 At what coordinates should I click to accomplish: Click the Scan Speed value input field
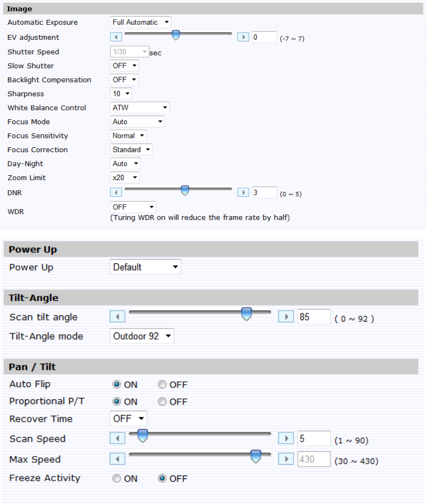(313, 439)
